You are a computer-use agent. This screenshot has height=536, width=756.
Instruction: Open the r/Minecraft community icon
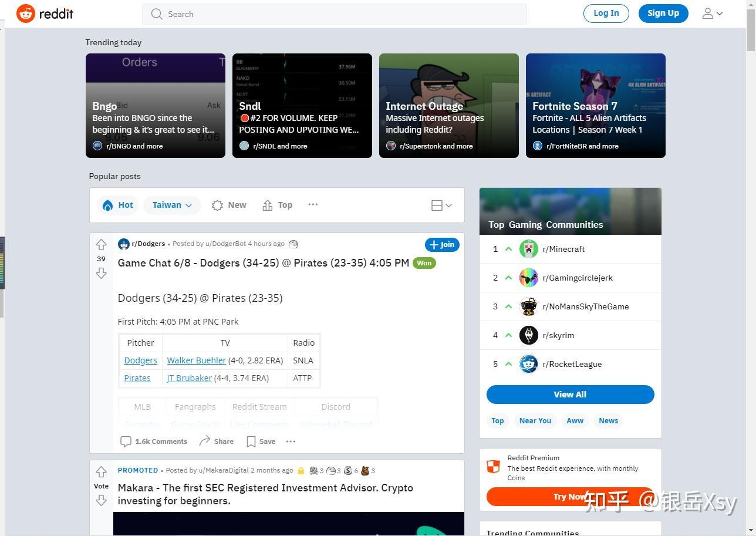pyautogui.click(x=528, y=249)
